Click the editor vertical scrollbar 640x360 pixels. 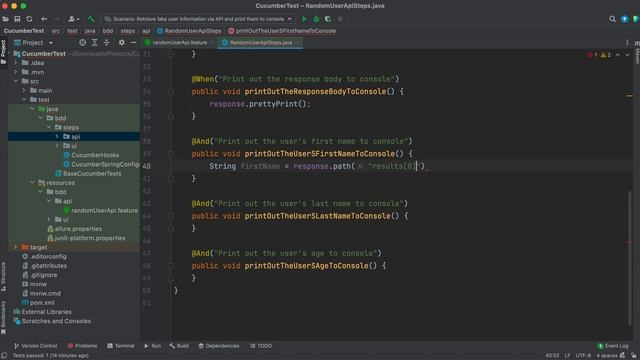coord(629,257)
